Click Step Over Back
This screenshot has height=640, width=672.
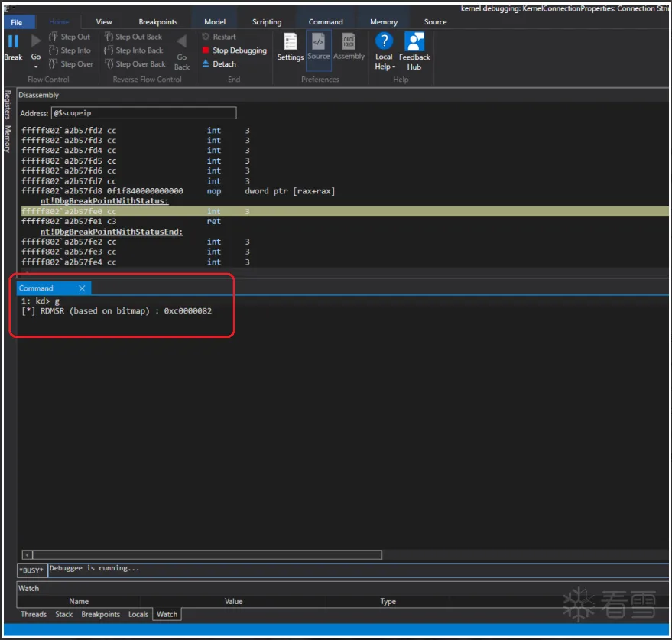135,64
